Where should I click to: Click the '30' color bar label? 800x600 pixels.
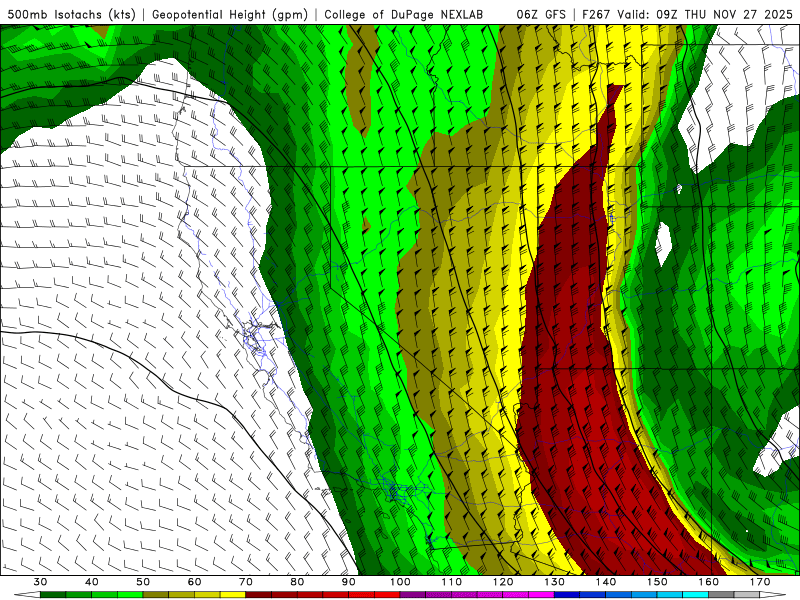coord(40,582)
